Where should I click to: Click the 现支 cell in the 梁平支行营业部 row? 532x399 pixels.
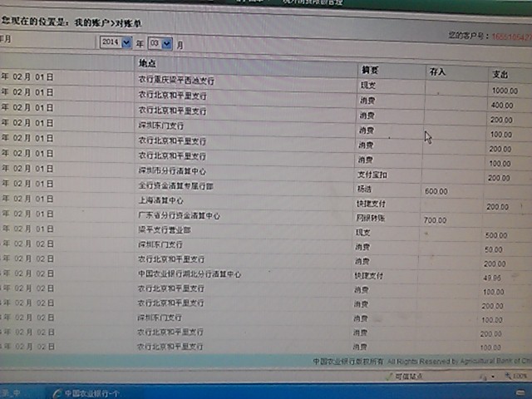[x=362, y=233]
